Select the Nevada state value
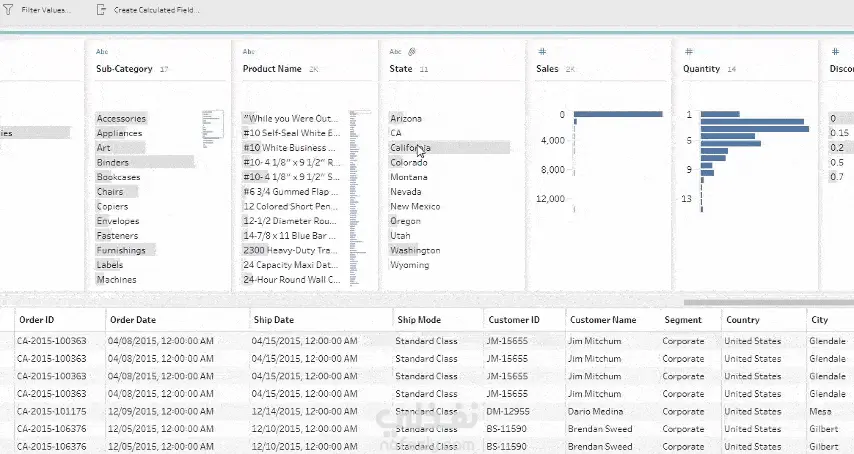854x454 pixels. coord(405,192)
